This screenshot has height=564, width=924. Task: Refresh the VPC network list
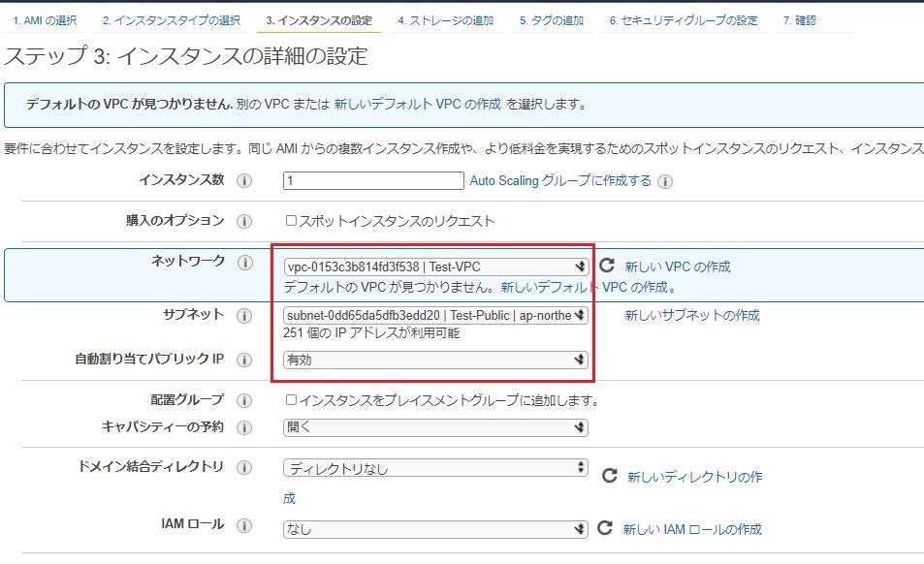[x=606, y=266]
